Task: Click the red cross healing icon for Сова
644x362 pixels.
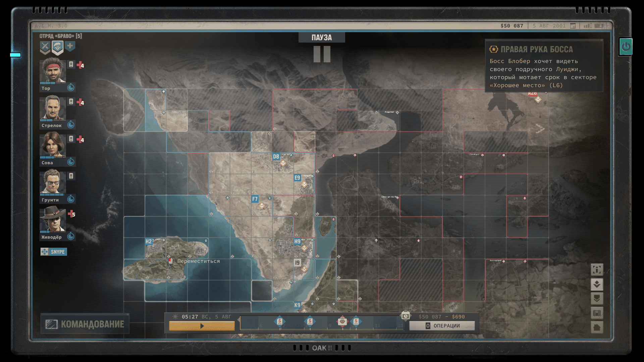Action: click(x=80, y=139)
